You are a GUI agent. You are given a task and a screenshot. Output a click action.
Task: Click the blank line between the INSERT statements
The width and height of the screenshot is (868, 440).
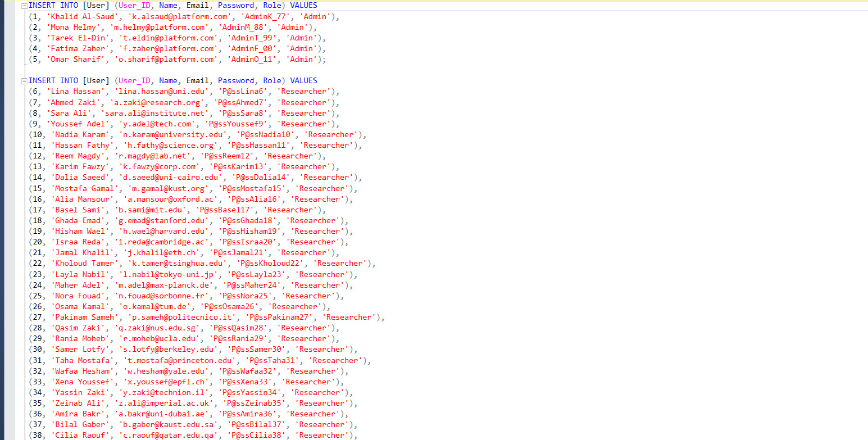point(169,70)
